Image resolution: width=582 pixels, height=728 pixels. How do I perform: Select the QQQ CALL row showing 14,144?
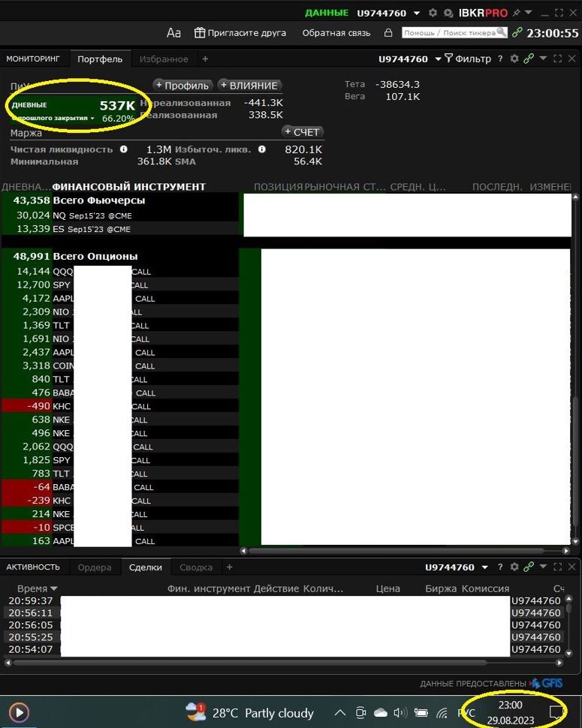click(120, 272)
